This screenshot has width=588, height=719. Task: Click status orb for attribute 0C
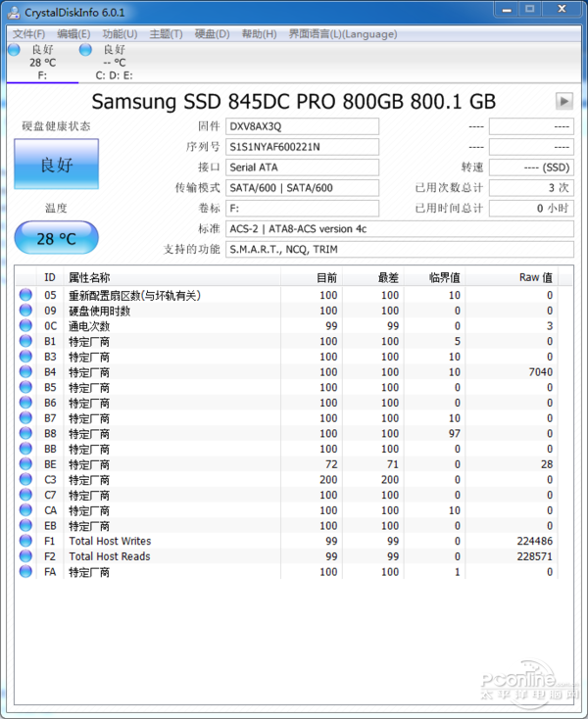pyautogui.click(x=25, y=325)
